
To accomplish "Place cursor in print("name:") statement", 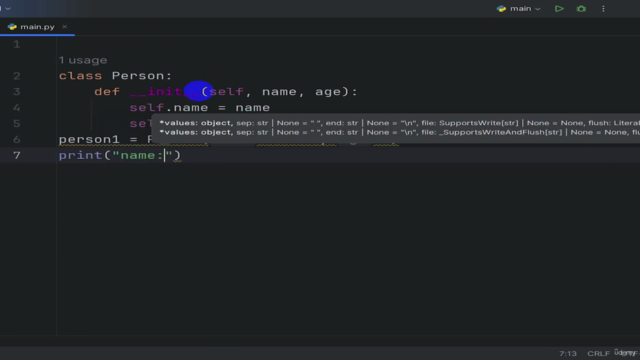I will coord(120,156).
